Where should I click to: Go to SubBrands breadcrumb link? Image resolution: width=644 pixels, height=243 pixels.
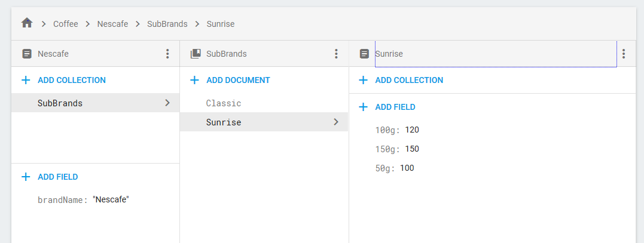click(x=167, y=24)
